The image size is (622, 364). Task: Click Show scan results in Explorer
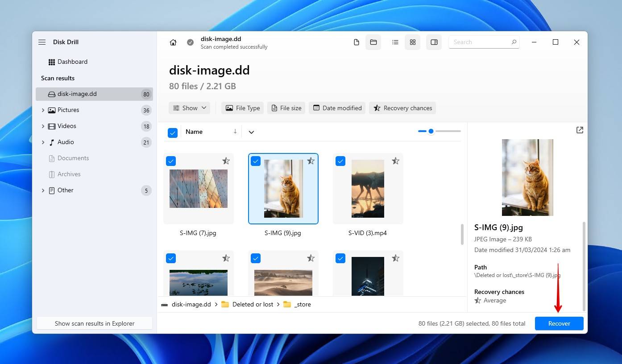pos(95,323)
